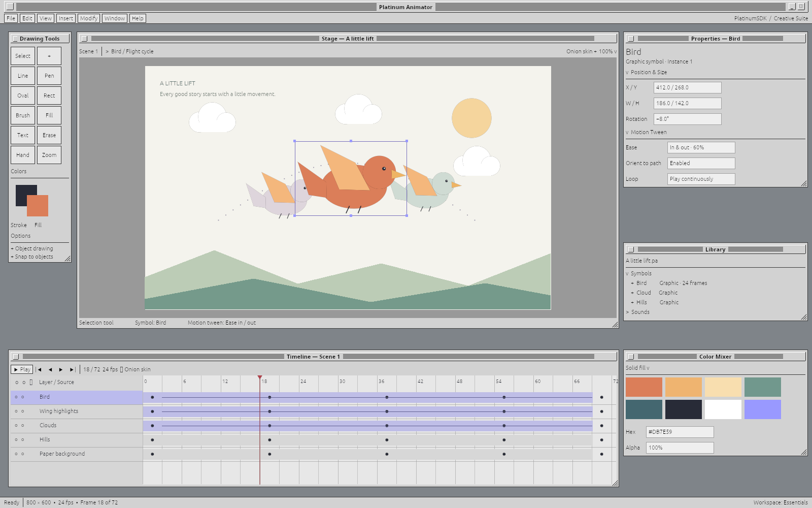Jump to last frame in Timeline
812x508 pixels.
[73, 369]
